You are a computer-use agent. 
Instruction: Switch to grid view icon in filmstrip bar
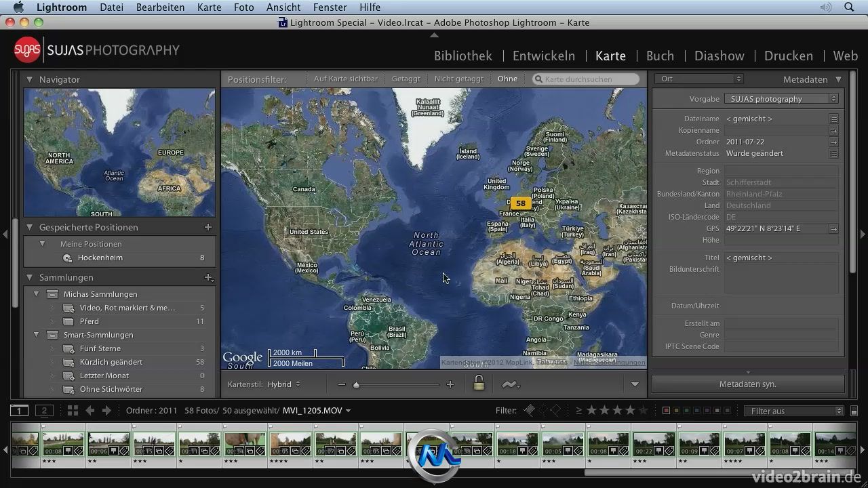(73, 410)
